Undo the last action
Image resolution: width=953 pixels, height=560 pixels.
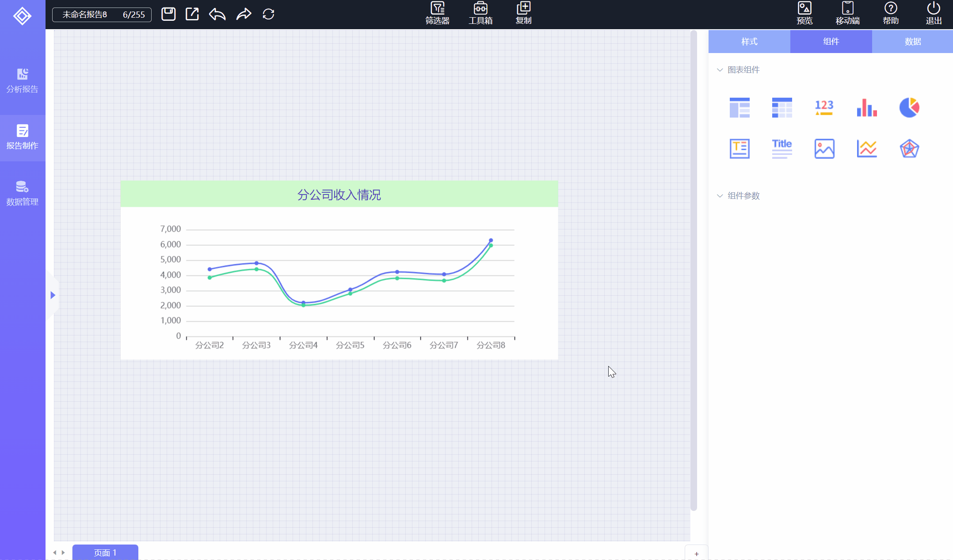[217, 14]
